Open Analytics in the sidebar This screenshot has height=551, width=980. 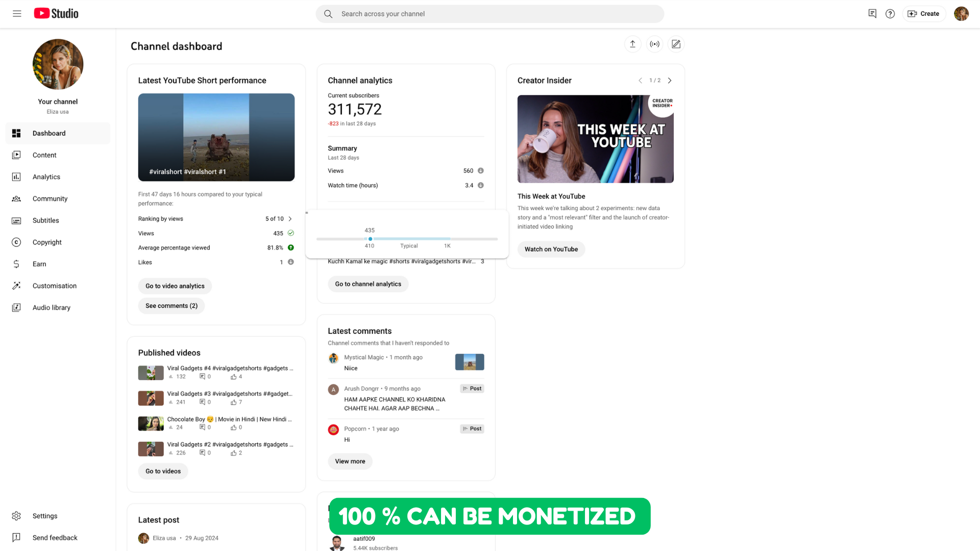58,177
